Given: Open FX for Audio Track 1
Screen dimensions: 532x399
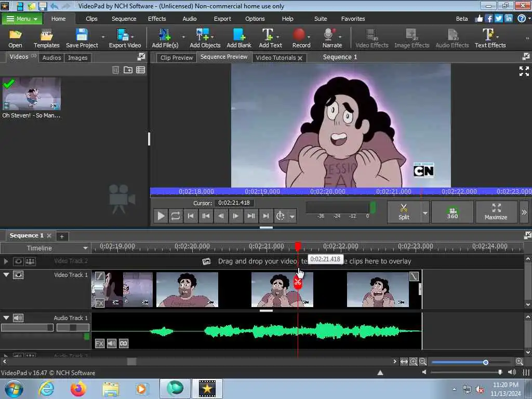Looking at the screenshot, I should (99, 343).
